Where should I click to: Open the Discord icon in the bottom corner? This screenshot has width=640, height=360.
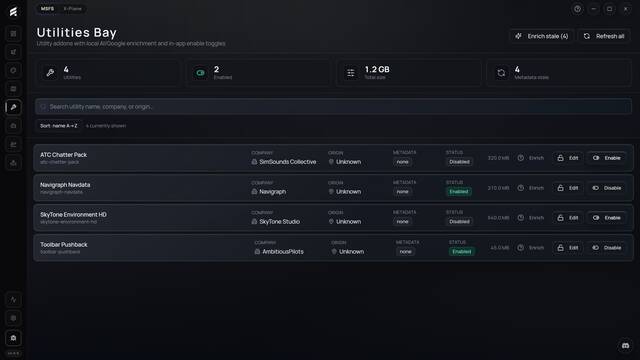point(625,346)
